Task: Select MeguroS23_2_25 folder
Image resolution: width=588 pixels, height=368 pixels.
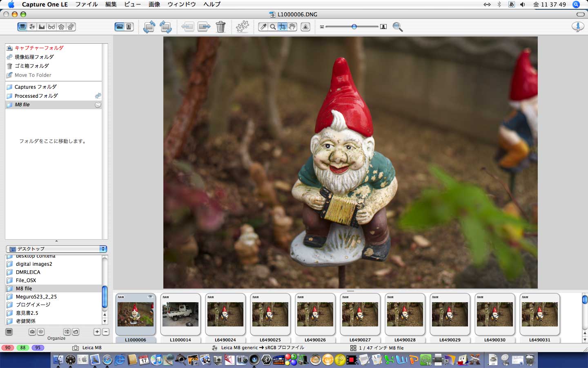Action: 53,296
